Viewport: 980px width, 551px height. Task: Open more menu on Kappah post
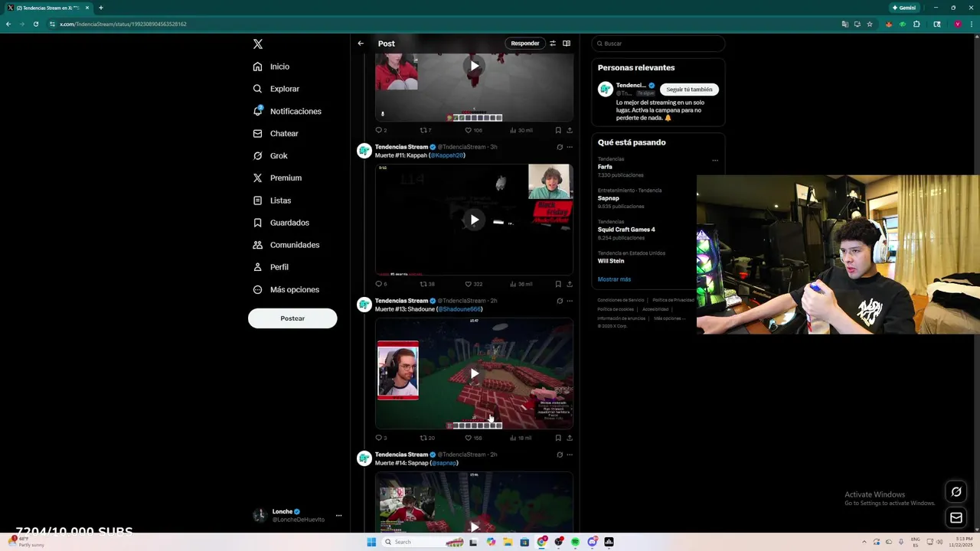[x=569, y=147]
